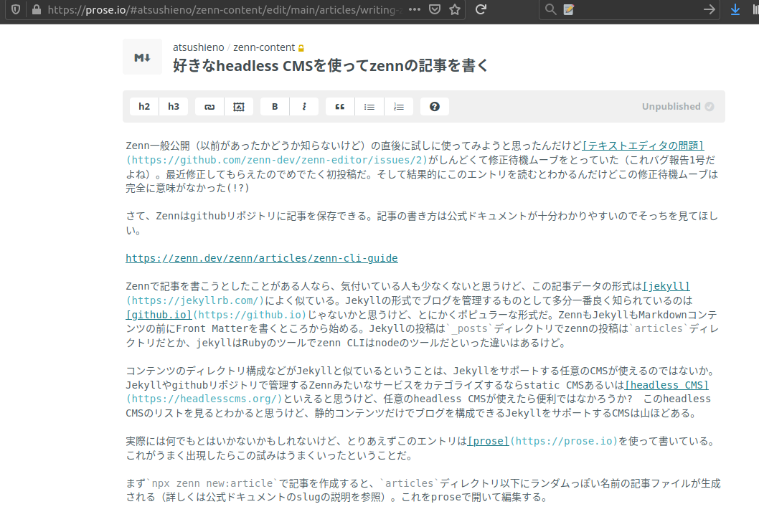759x532 pixels.
Task: Click the search go arrow
Action: click(x=709, y=9)
